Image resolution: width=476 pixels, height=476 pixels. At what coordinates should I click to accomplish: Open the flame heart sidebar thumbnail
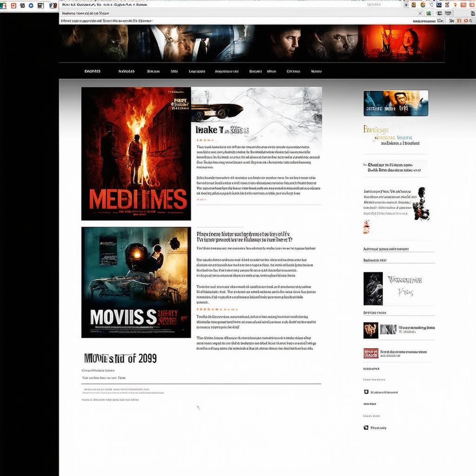click(x=370, y=331)
